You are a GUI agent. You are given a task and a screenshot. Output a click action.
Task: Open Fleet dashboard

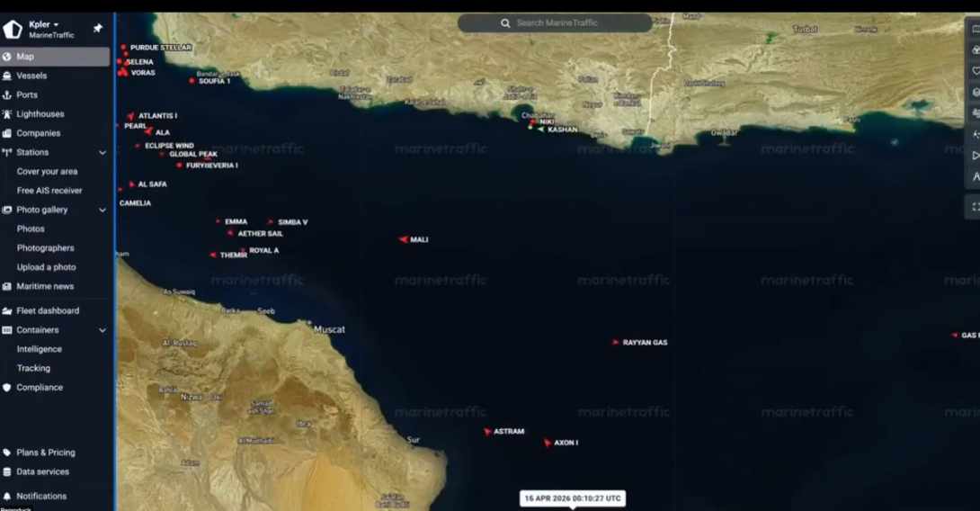pyautogui.click(x=47, y=310)
